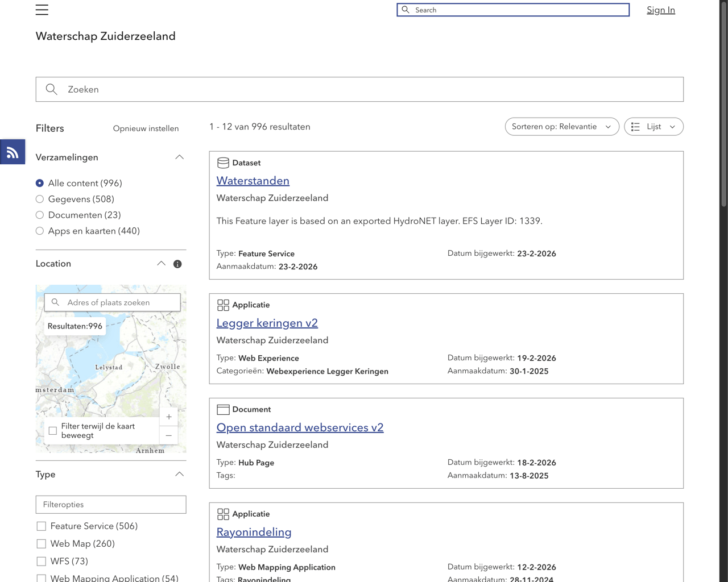Check the Feature Service (506) filter

coord(42,526)
